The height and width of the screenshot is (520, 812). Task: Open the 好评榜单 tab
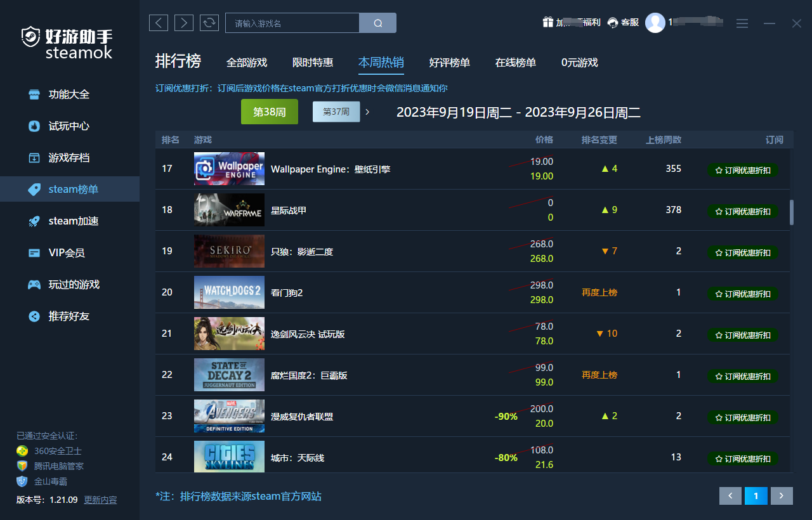click(x=450, y=63)
